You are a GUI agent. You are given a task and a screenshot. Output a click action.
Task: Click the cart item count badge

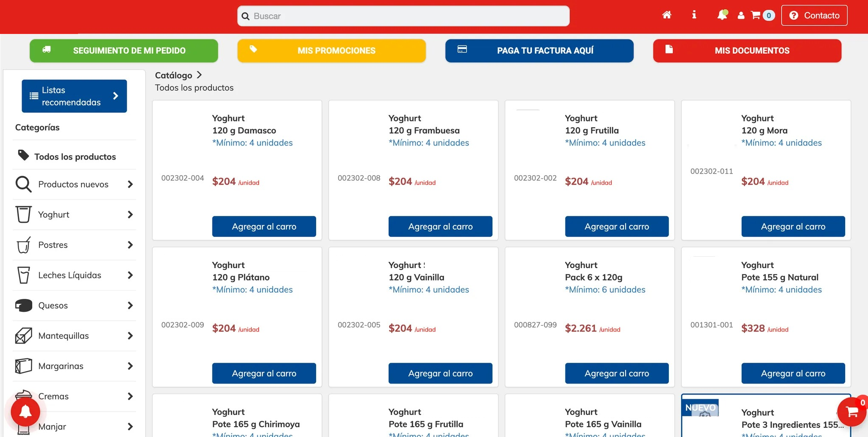click(x=769, y=16)
